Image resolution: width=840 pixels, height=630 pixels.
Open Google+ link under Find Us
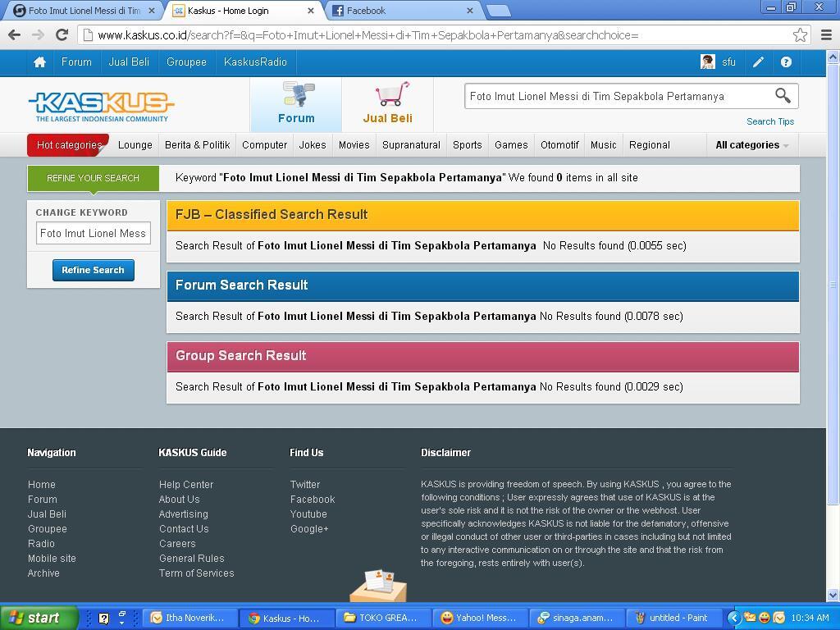[x=309, y=529]
